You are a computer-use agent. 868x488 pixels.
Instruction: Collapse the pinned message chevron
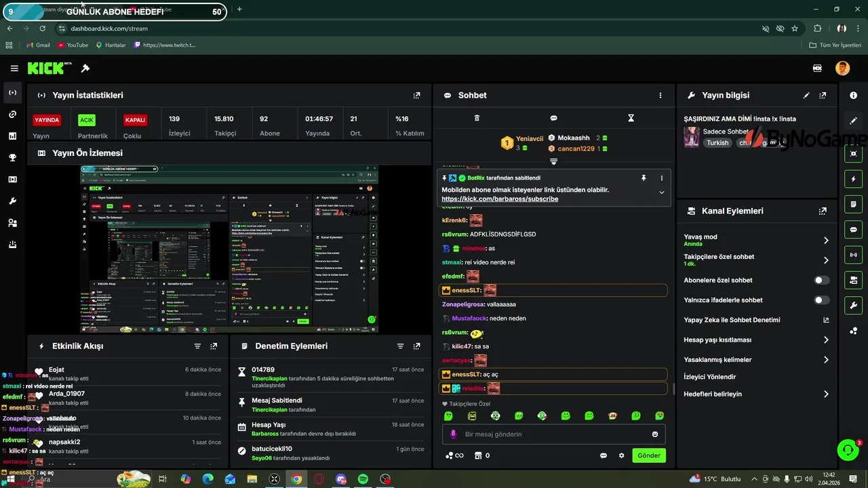[x=662, y=192]
